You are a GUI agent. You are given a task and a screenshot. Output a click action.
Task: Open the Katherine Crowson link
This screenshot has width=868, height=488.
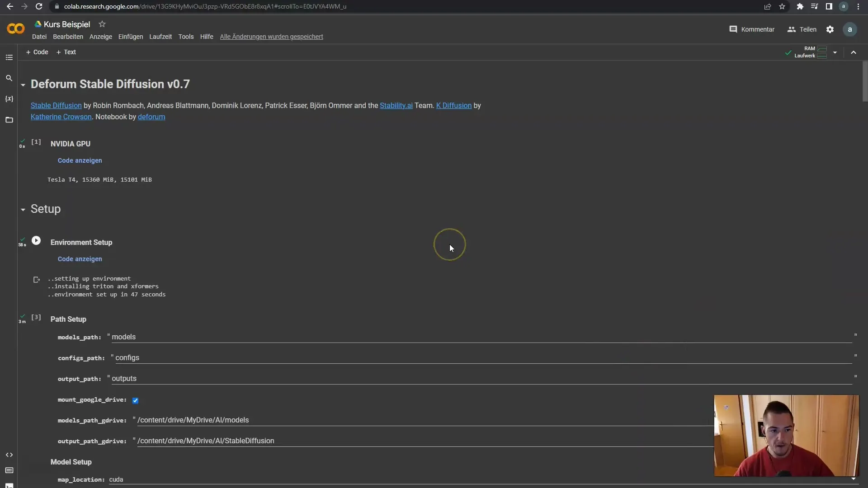click(x=61, y=117)
